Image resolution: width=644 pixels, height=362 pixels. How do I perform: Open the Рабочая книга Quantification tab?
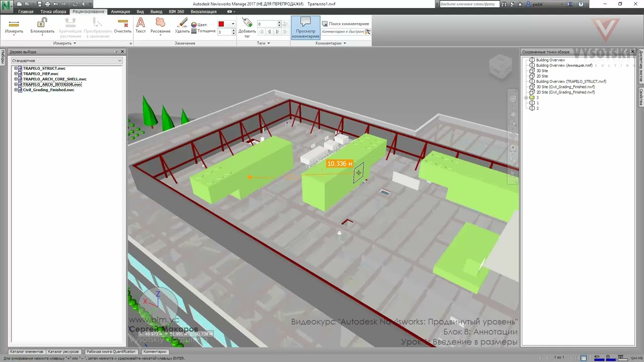click(x=111, y=352)
